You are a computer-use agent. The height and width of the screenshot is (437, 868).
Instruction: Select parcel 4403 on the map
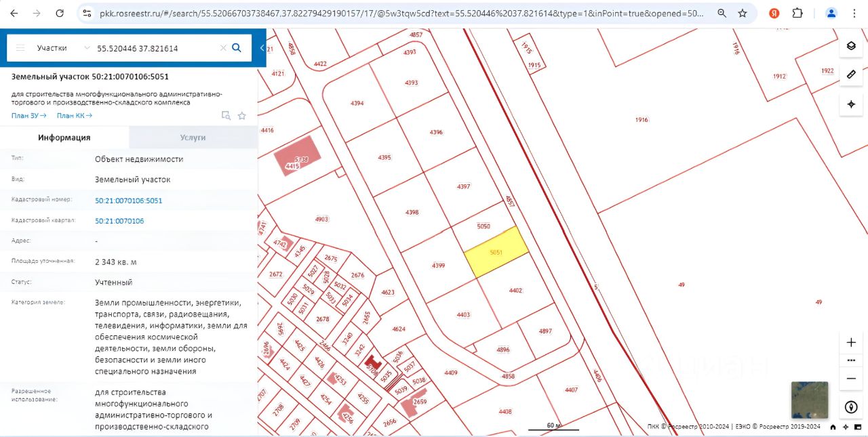click(x=463, y=314)
